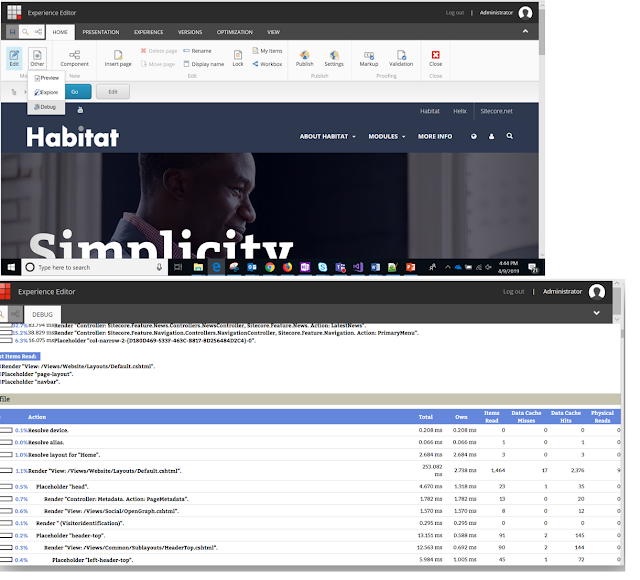Open Skype from the taskbar
Viewport: 640px width, 580px height.
(x=322, y=267)
